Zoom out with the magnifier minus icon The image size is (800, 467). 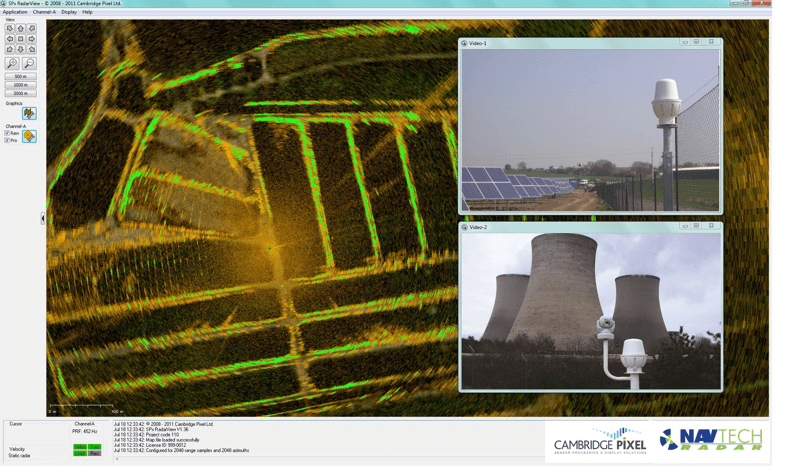tap(29, 64)
